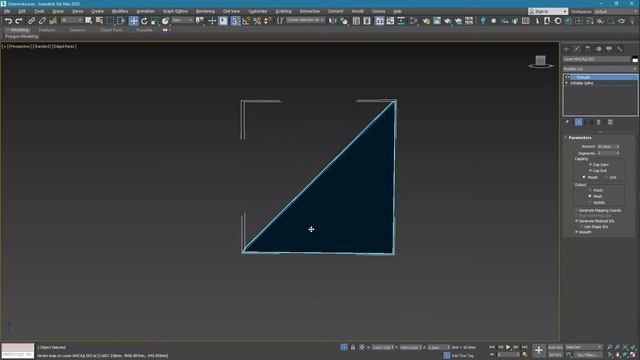
Task: Activate the Unlink Selection tool
Action: [42, 21]
